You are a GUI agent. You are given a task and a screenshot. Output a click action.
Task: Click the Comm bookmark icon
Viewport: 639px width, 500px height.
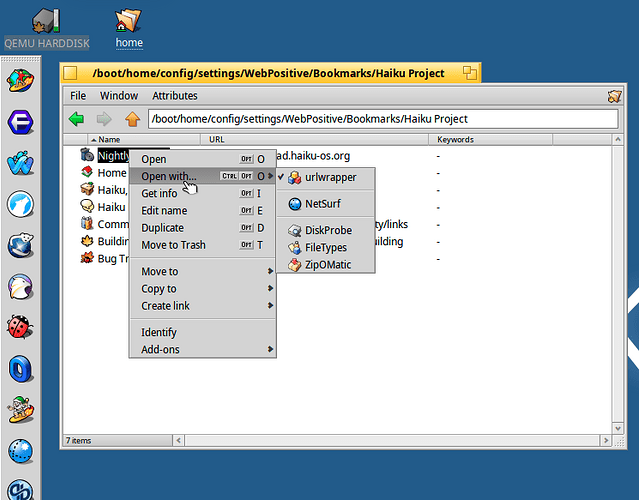(x=87, y=224)
